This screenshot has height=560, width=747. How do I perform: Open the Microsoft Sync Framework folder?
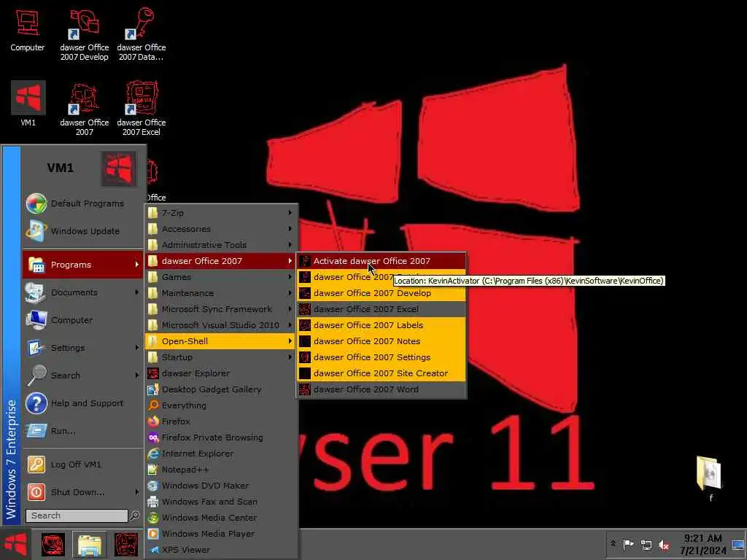(221, 309)
